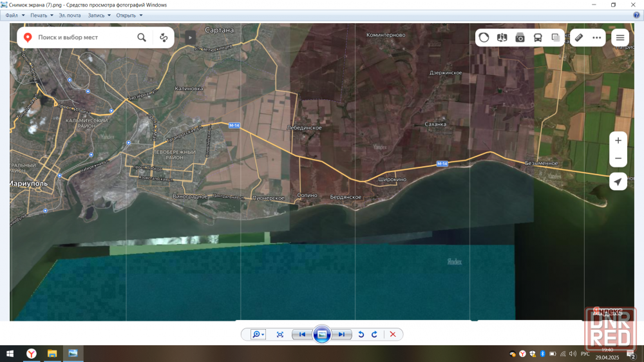Click the Широкино label on the map
644x362 pixels.
[392, 179]
